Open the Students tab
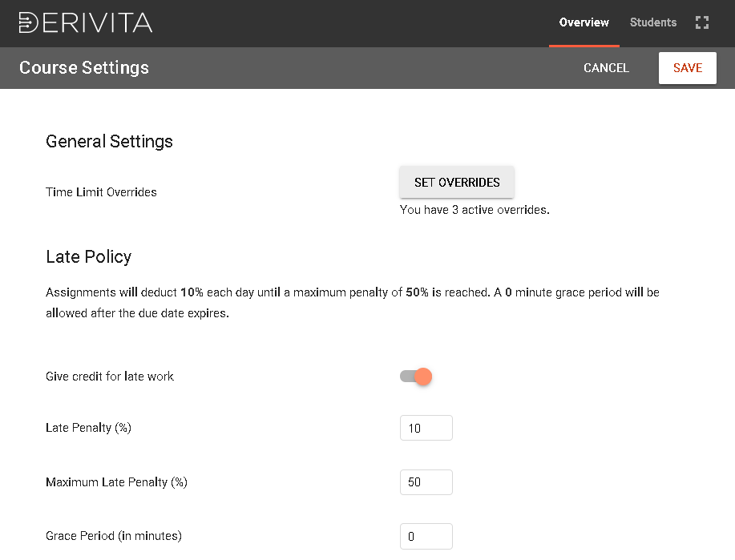Image resolution: width=735 pixels, height=560 pixels. click(652, 22)
